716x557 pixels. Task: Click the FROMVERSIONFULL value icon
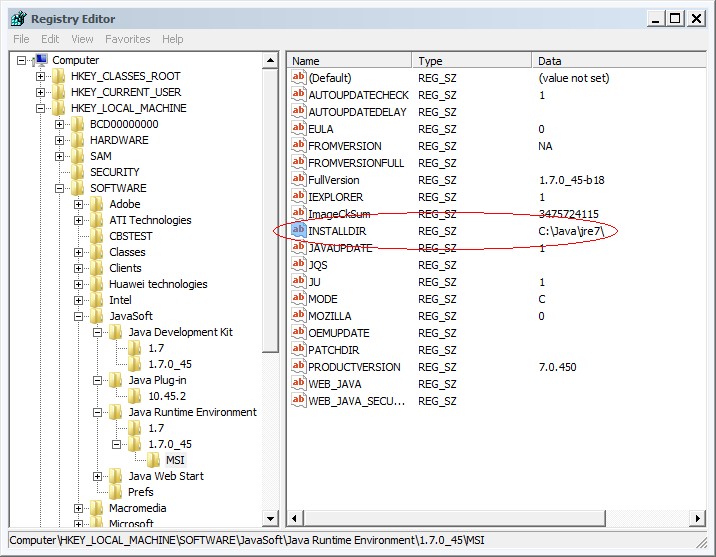(x=298, y=162)
